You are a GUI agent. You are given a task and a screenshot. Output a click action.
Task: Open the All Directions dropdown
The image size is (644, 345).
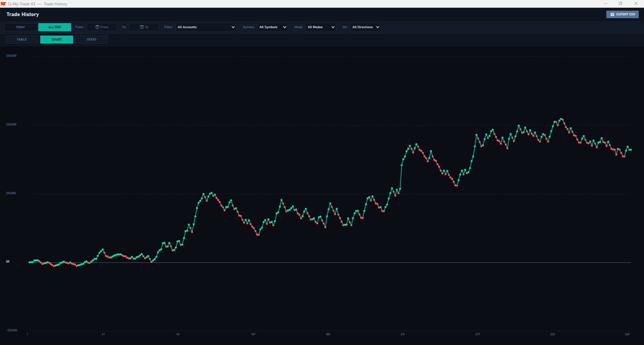365,27
